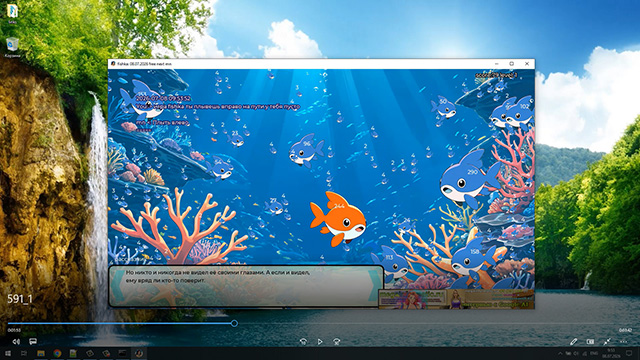Open the subtitles and captions menu

click(33, 341)
